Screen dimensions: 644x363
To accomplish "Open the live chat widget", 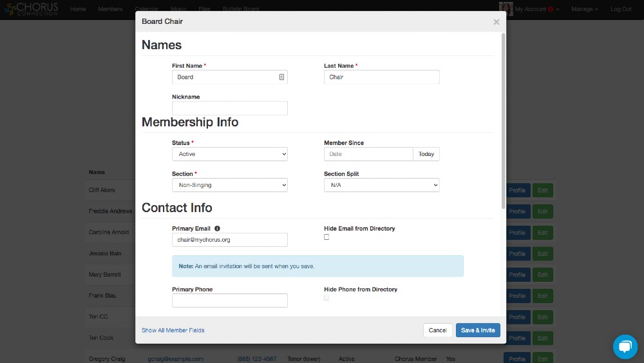I will coord(624,346).
